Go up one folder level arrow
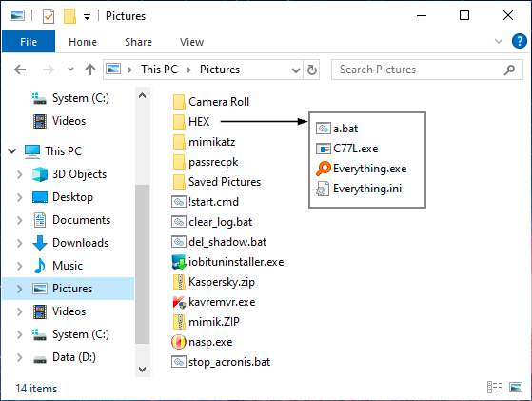Image resolution: width=532 pixels, height=401 pixels. click(x=90, y=70)
